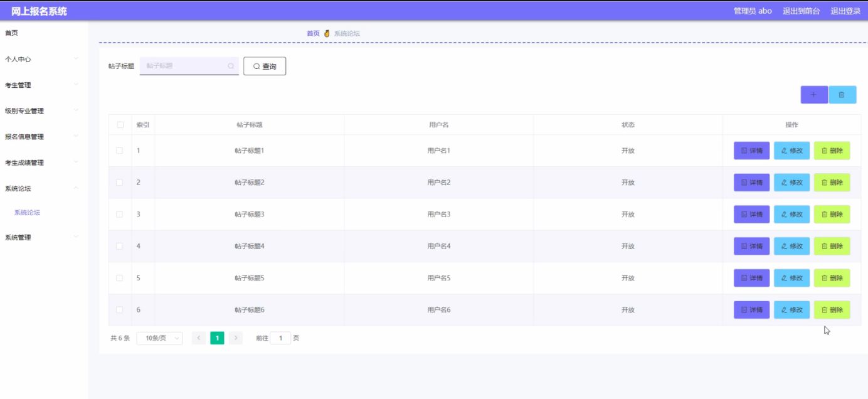Check the box for row 帖子标题3
The image size is (868, 399).
coord(120,215)
